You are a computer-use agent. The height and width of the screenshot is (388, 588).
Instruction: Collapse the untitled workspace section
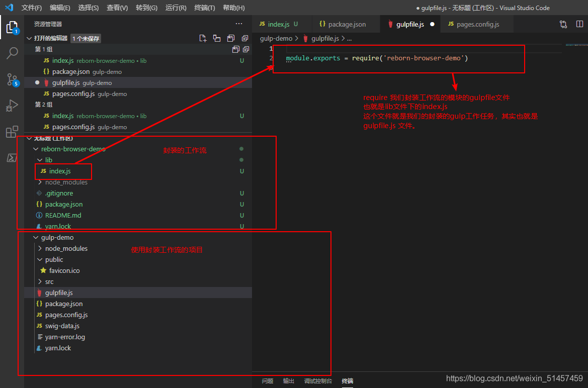coord(29,138)
